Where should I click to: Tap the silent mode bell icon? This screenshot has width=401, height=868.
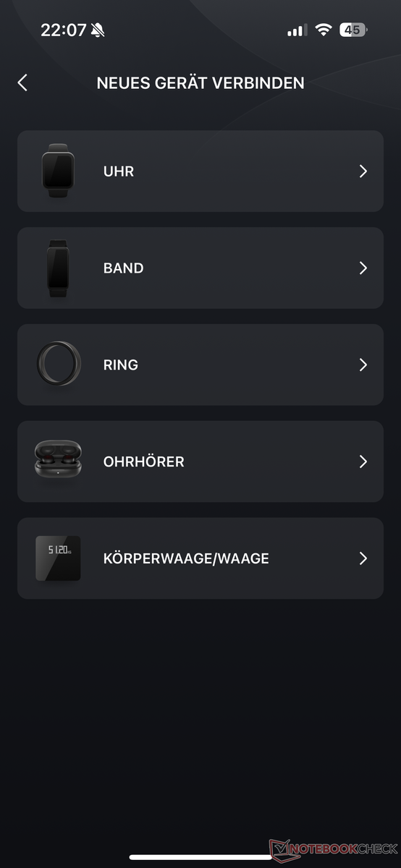pos(98,30)
